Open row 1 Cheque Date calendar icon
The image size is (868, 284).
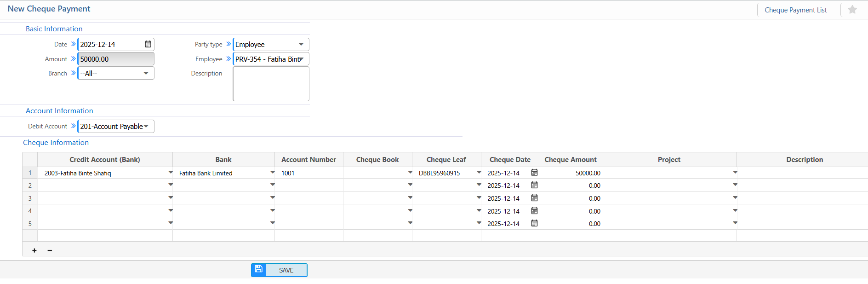tap(534, 173)
